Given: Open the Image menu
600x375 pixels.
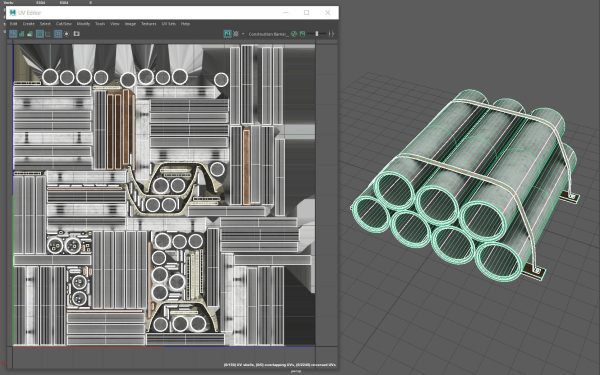Looking at the screenshot, I should [x=130, y=24].
